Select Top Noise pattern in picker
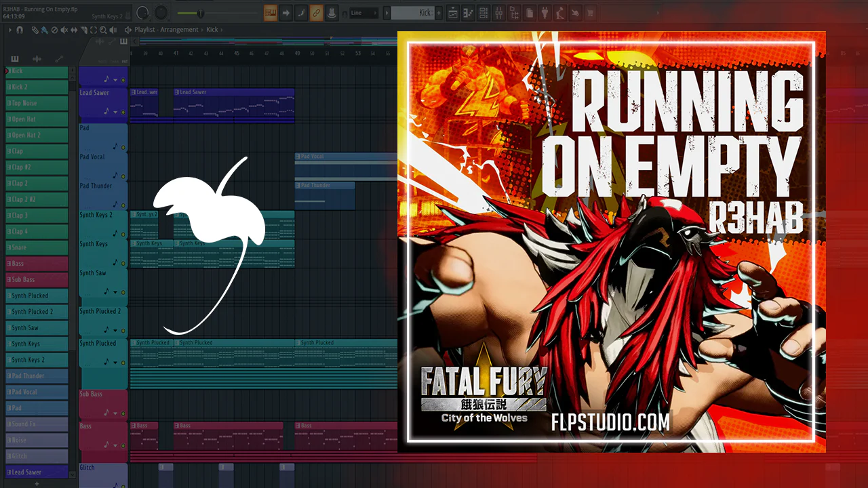Image resolution: width=868 pixels, height=488 pixels. pyautogui.click(x=37, y=103)
